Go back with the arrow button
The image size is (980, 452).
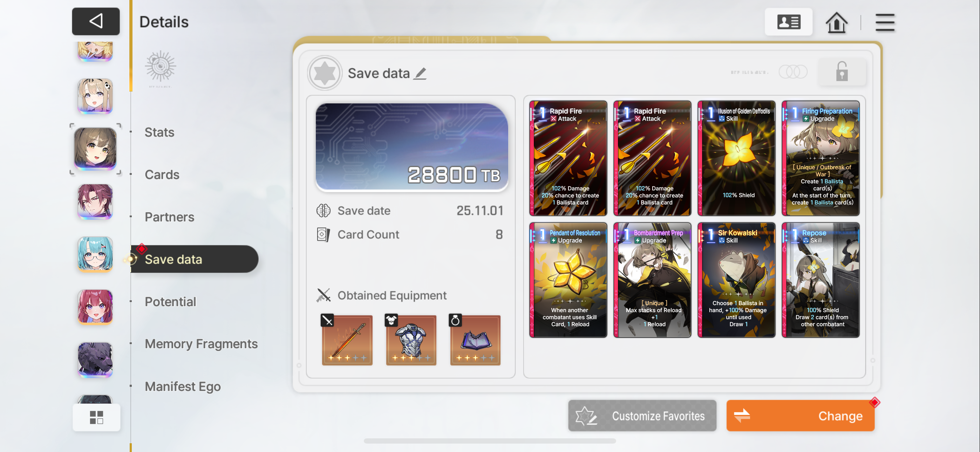(96, 21)
